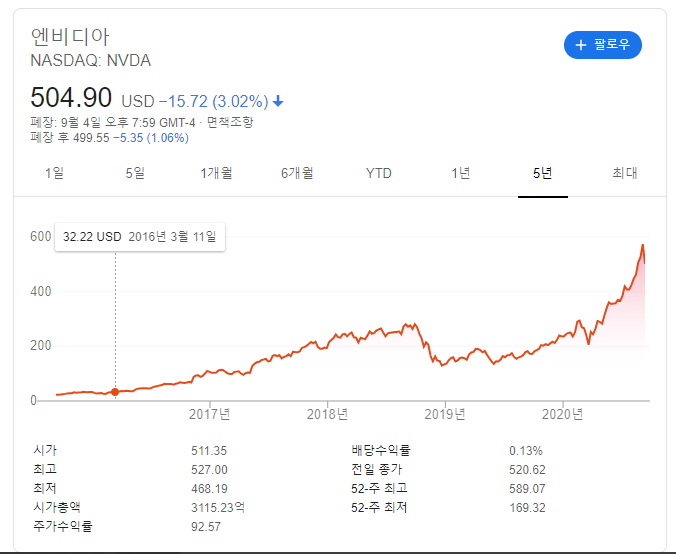This screenshot has width=676, height=554.
Task: Click the 52-주 최고 label
Action: coord(379,488)
